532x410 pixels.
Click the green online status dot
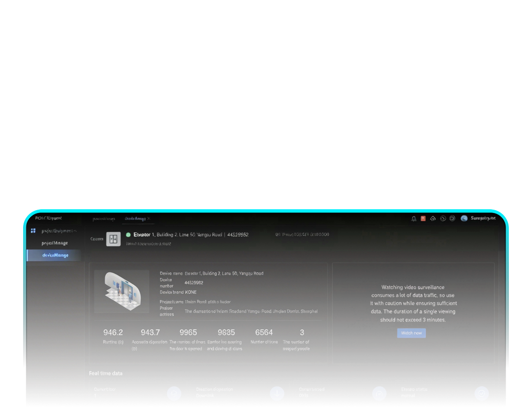coord(128,235)
